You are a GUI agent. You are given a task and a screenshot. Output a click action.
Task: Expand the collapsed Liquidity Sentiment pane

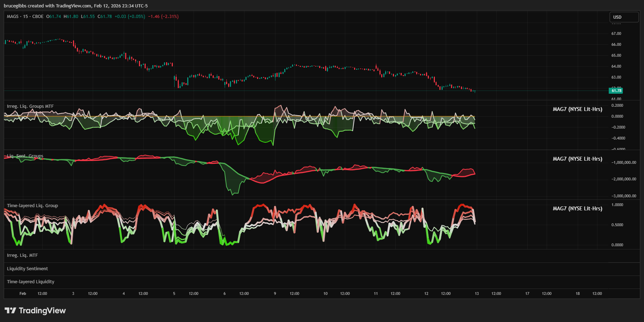(28, 268)
